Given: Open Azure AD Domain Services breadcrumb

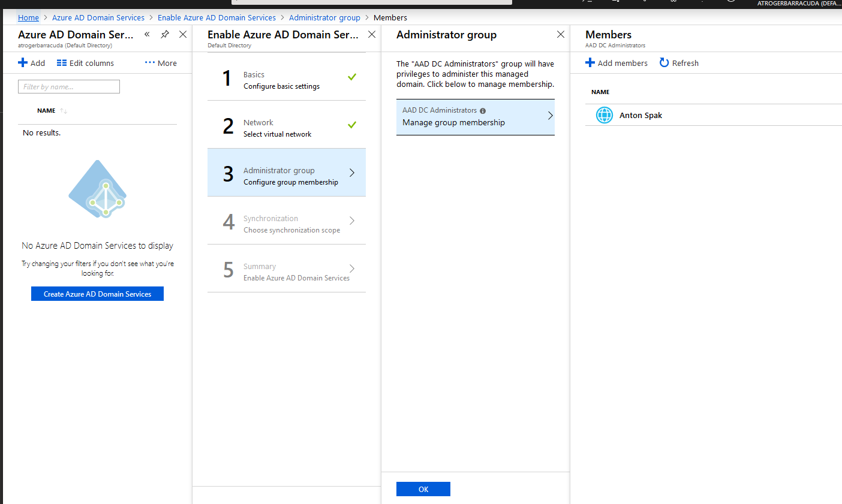Looking at the screenshot, I should (98, 17).
